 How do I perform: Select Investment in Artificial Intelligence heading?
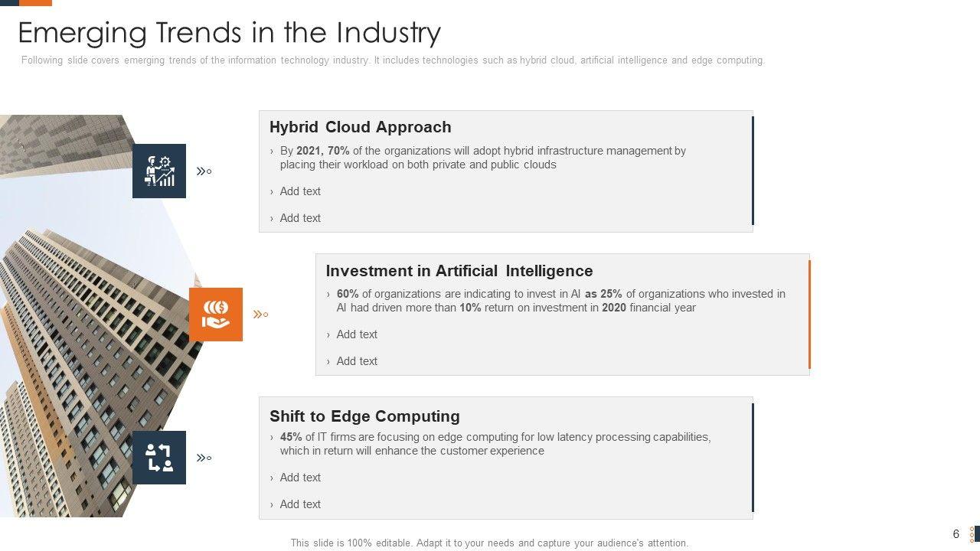(x=459, y=271)
